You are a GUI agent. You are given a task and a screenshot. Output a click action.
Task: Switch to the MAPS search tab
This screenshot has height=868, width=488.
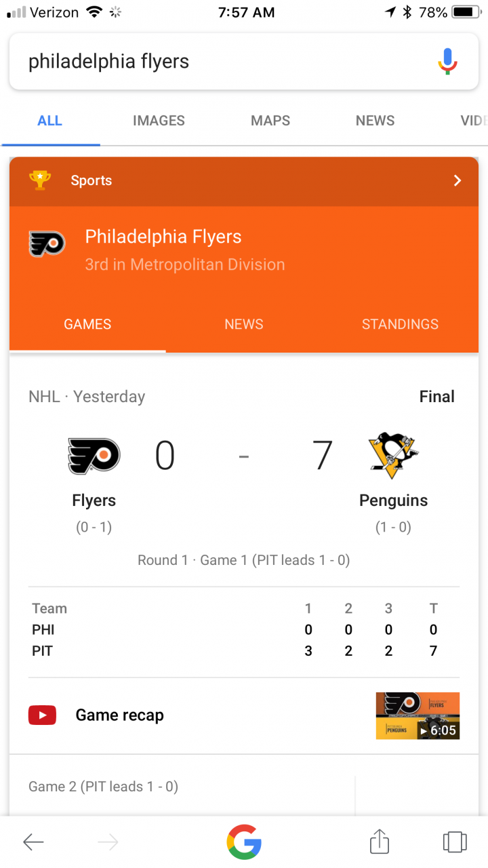(270, 121)
